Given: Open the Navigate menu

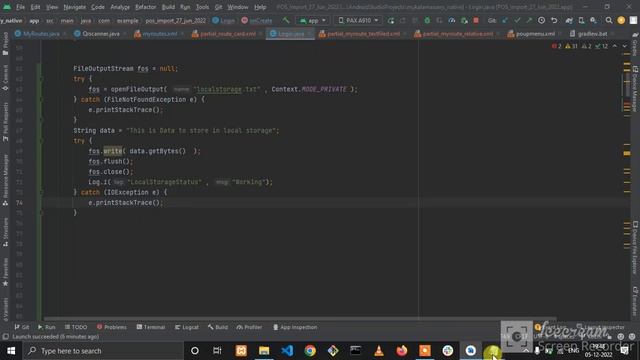Looking at the screenshot, I should point(75,7).
